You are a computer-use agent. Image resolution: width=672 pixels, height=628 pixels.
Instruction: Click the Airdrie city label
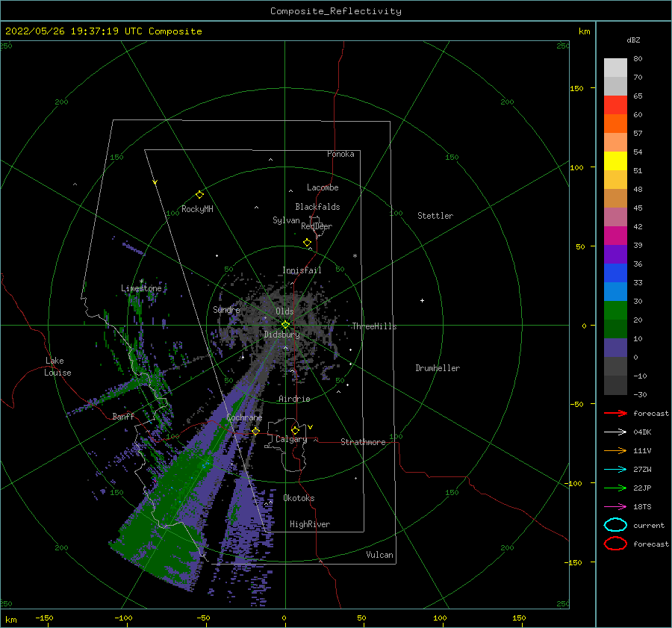click(x=294, y=399)
